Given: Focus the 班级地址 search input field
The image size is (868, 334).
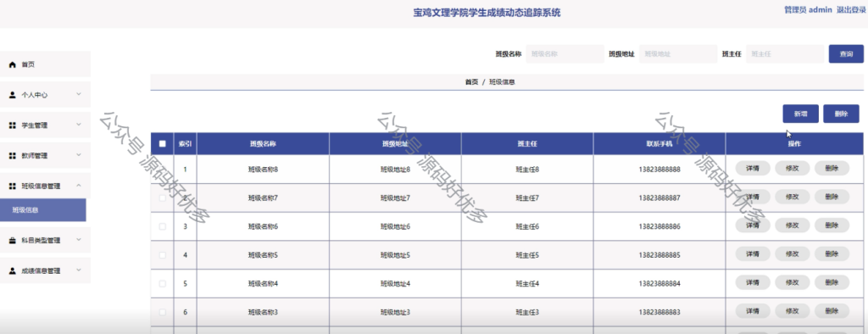Looking at the screenshot, I should [x=677, y=54].
